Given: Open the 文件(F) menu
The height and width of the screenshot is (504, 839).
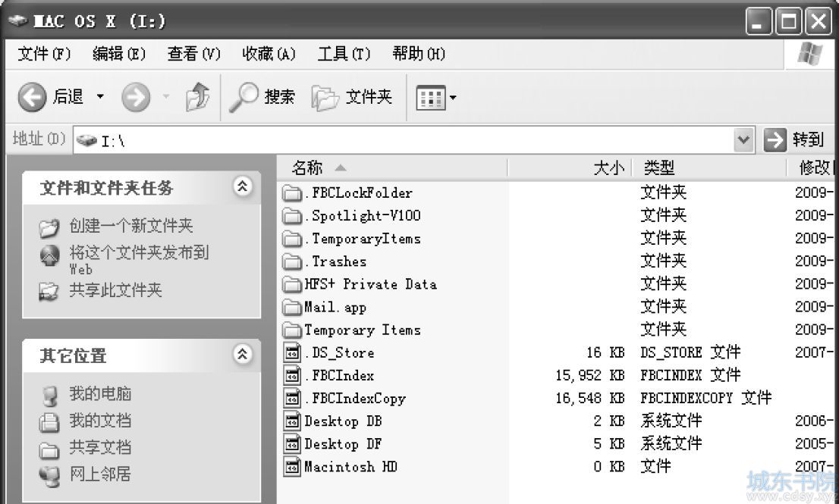Looking at the screenshot, I should tap(44, 54).
